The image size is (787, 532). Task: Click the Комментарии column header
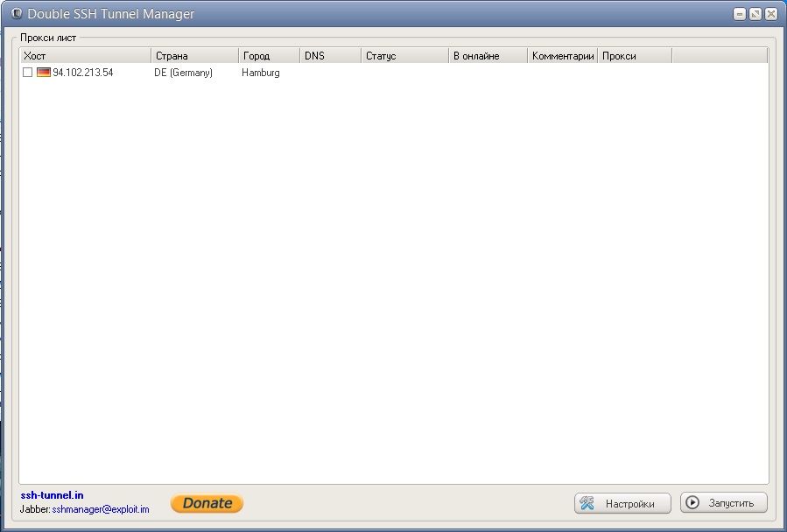point(563,56)
